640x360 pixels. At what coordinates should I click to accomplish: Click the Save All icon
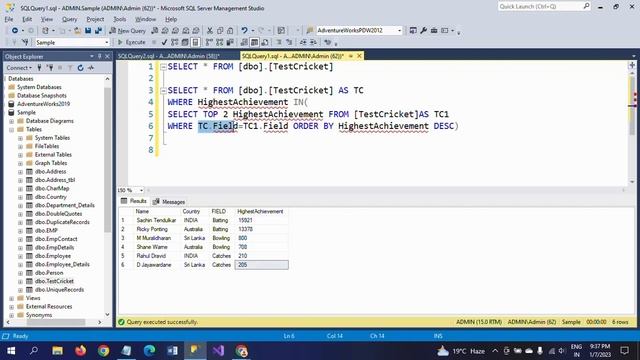(x=98, y=31)
